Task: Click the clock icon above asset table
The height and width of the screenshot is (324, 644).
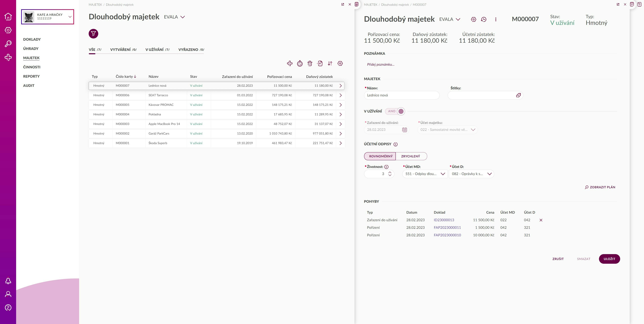Action: point(300,63)
